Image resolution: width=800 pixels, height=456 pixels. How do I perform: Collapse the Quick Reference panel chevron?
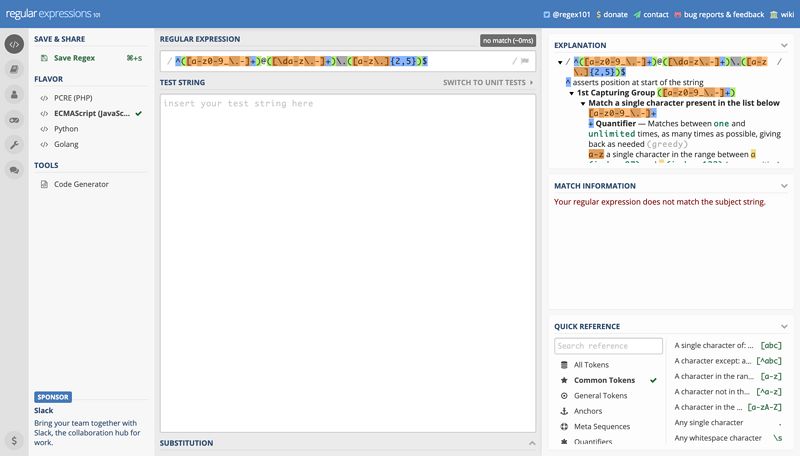(x=784, y=326)
